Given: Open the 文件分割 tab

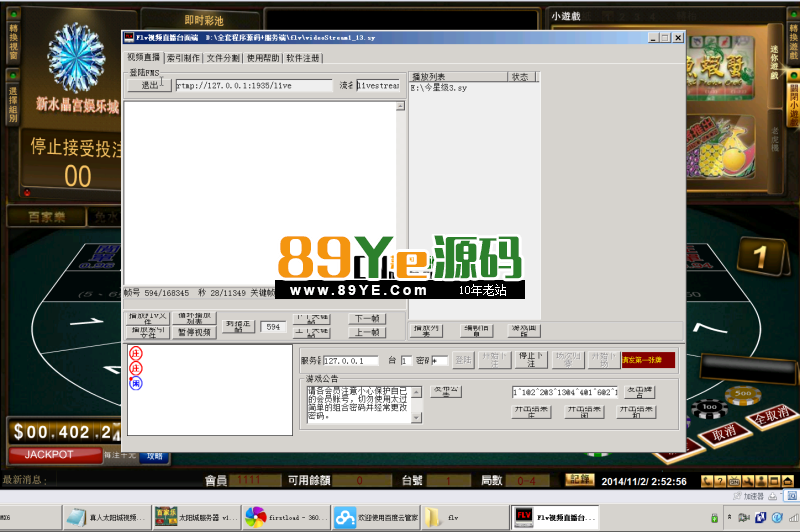Looking at the screenshot, I should [223, 59].
